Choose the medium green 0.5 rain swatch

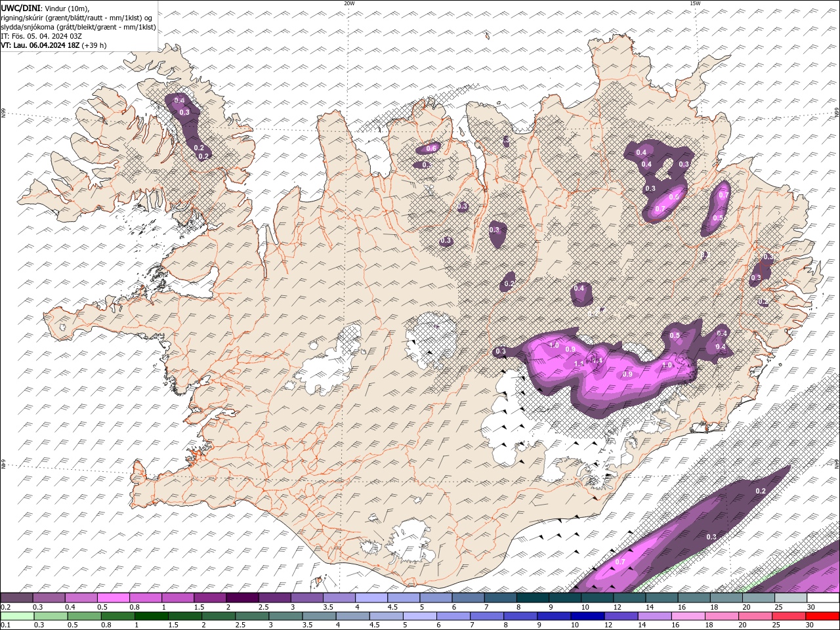point(84,616)
